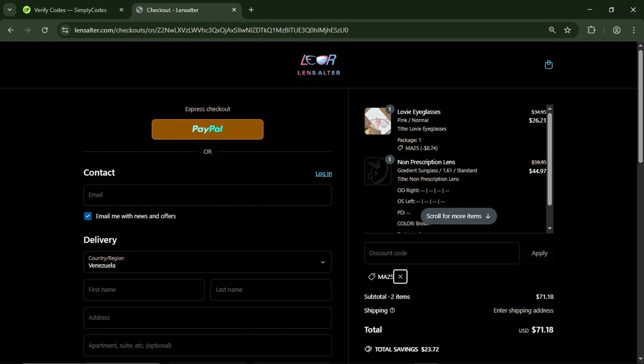The height and width of the screenshot is (364, 644).
Task: Open Chrome three-dot menu
Action: pos(634,30)
